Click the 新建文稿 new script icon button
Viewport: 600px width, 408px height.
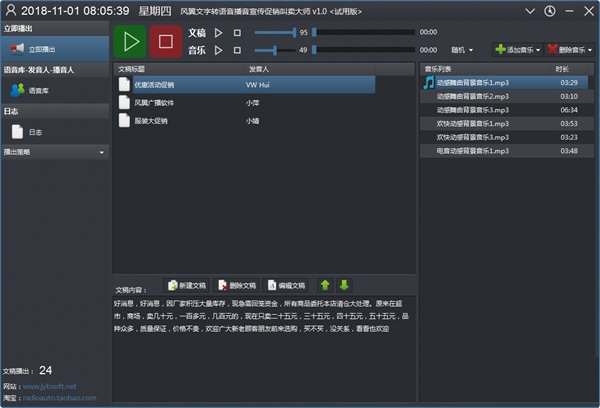coord(187,285)
